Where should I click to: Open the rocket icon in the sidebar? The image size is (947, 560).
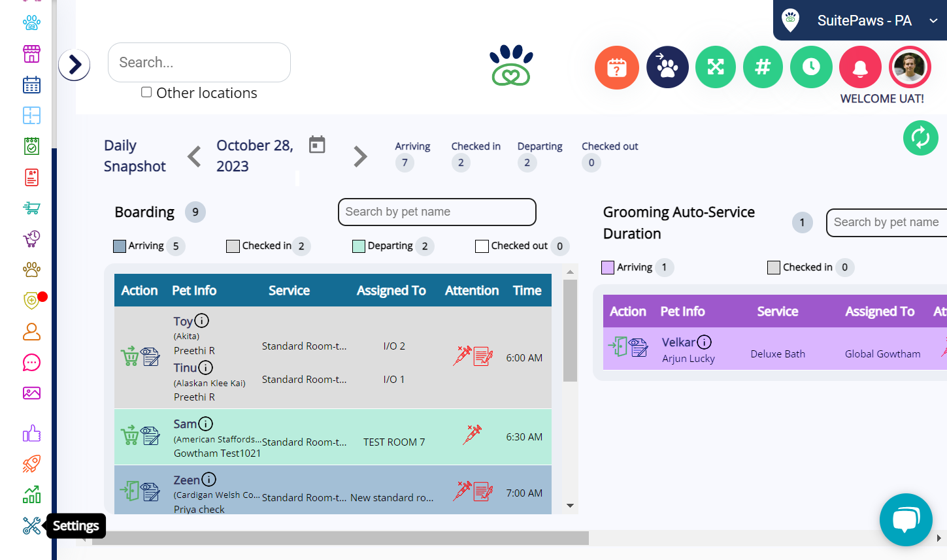coord(31,464)
